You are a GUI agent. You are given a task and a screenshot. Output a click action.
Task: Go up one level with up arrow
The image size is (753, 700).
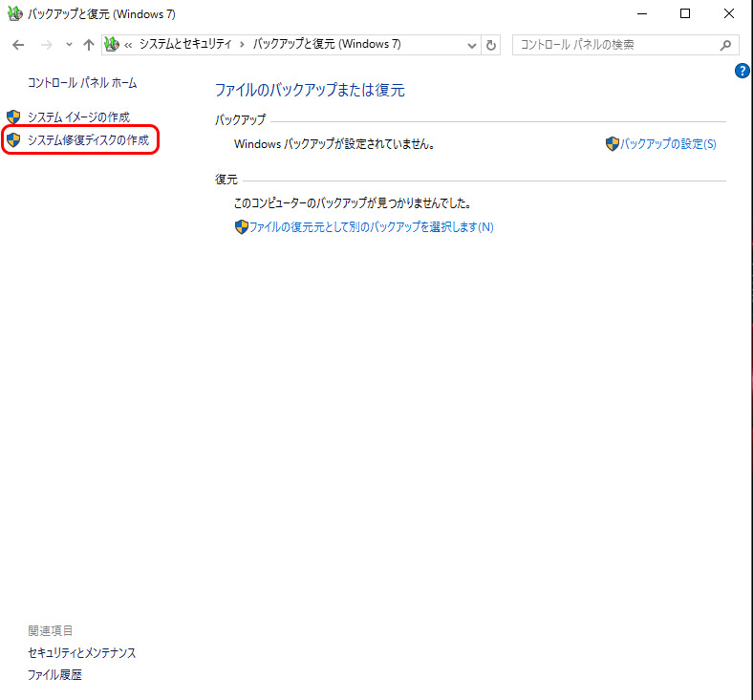pyautogui.click(x=88, y=45)
